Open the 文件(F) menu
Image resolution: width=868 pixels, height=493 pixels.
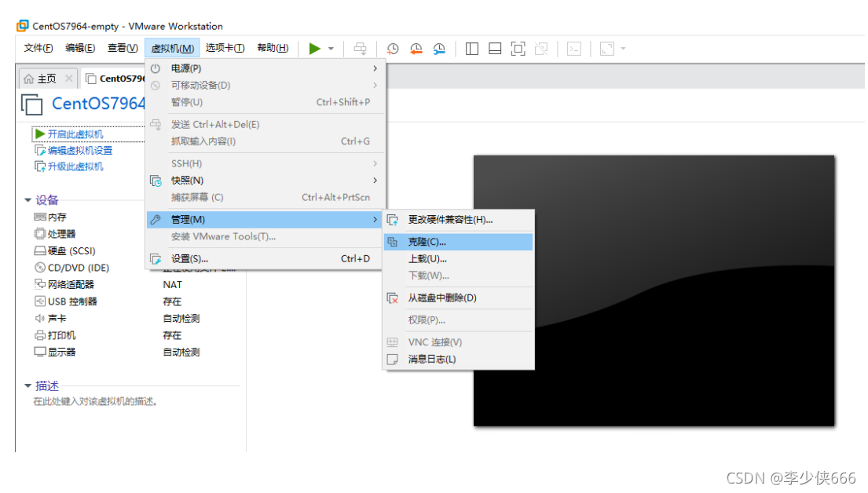pos(38,48)
